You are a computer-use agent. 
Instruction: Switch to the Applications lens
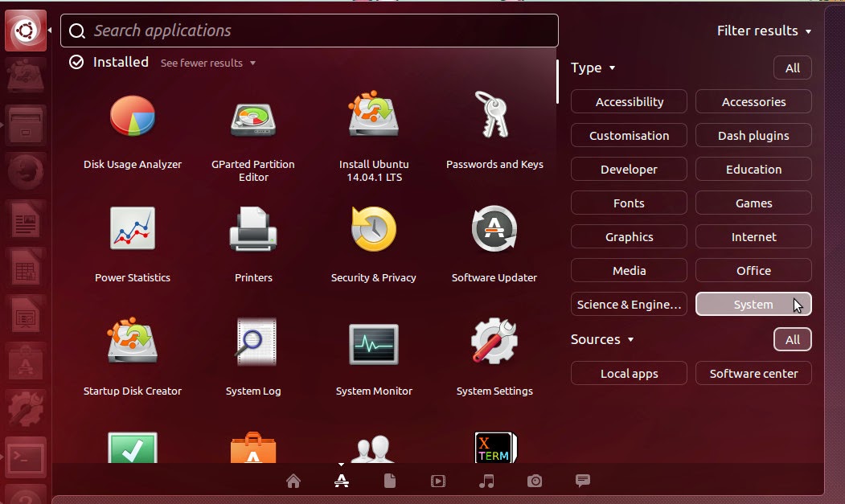click(x=341, y=480)
